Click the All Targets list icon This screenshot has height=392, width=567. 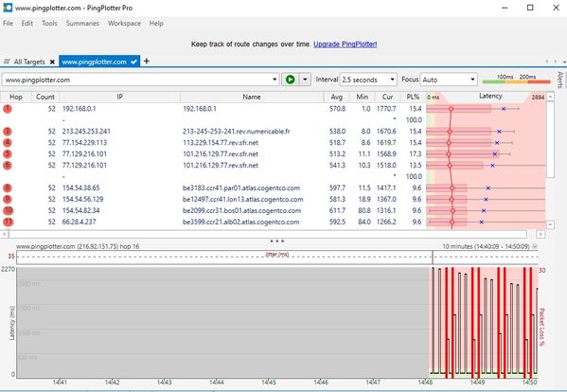click(x=7, y=62)
